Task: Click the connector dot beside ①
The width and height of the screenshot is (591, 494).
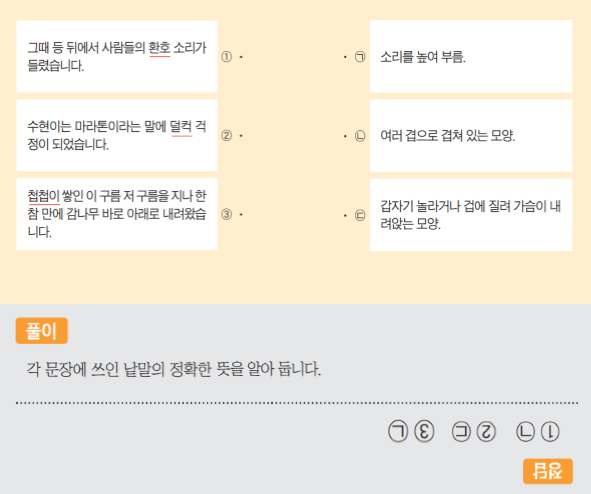Action: click(x=241, y=57)
